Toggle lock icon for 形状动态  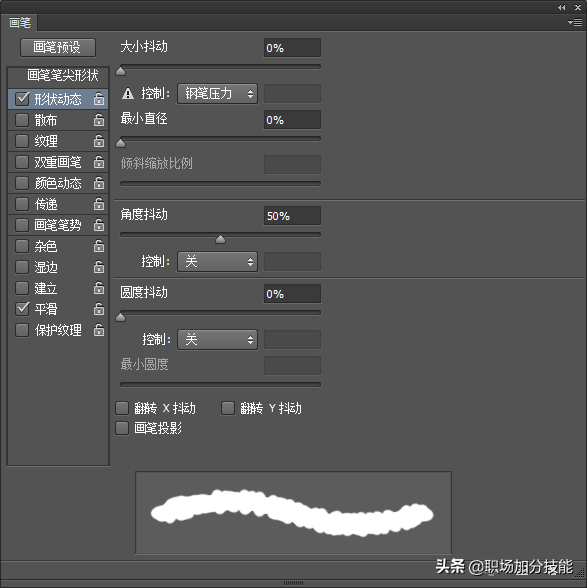point(99,99)
